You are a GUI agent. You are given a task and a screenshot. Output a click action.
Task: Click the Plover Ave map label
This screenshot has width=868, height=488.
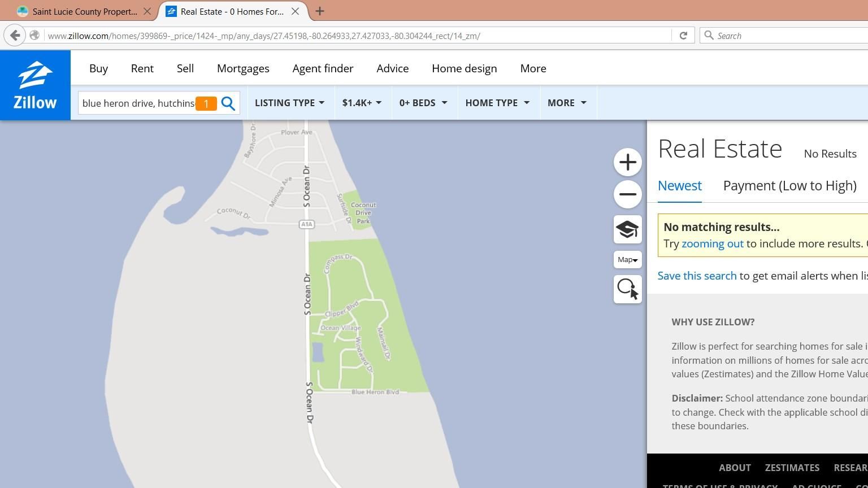(297, 132)
